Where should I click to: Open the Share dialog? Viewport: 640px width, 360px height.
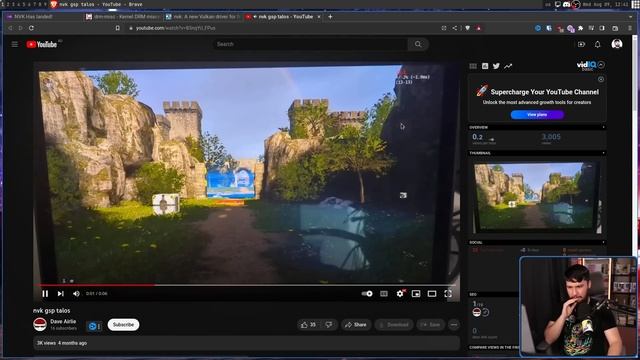click(x=356, y=324)
